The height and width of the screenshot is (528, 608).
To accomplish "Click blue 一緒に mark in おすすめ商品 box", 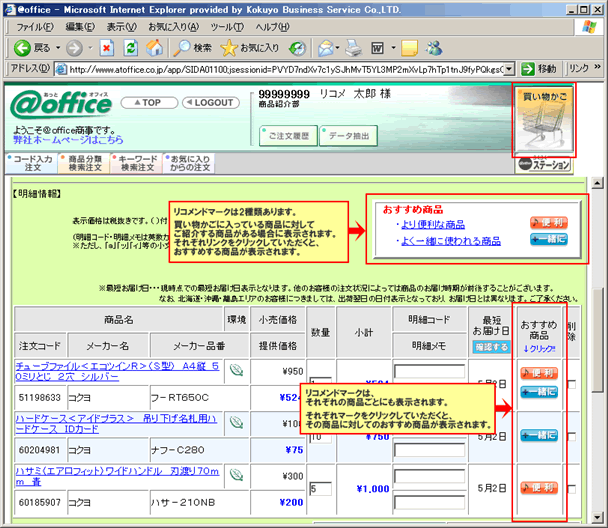I will (x=548, y=239).
